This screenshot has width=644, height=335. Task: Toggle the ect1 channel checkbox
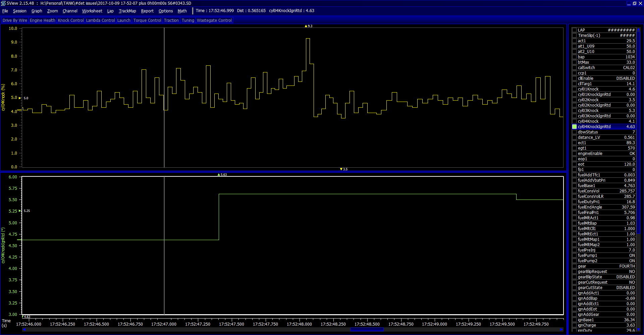[x=574, y=143]
